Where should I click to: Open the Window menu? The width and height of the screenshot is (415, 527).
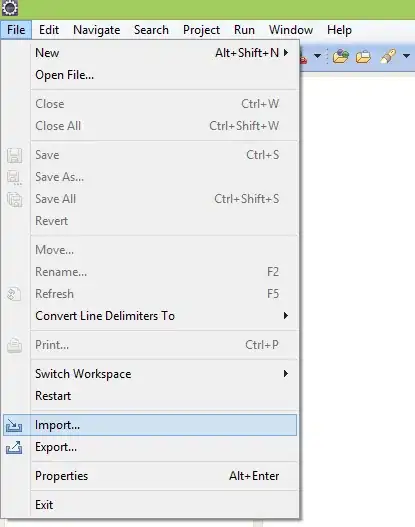(291, 30)
